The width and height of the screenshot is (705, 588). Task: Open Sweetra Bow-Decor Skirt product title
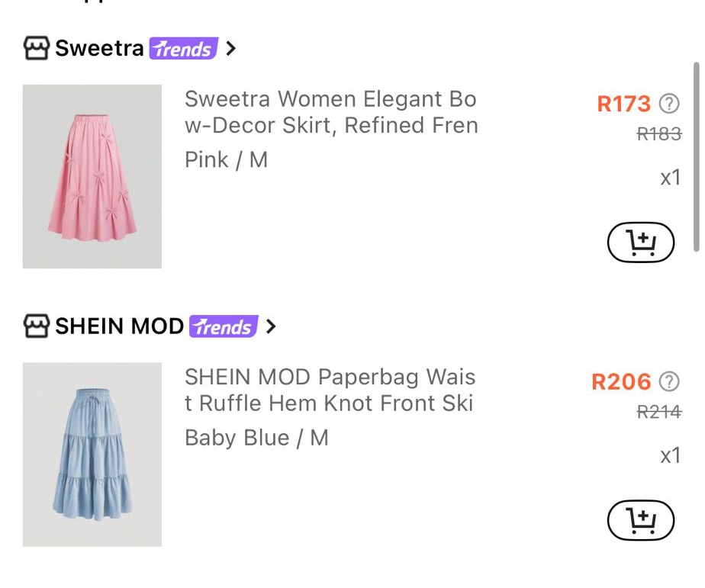pos(330,112)
